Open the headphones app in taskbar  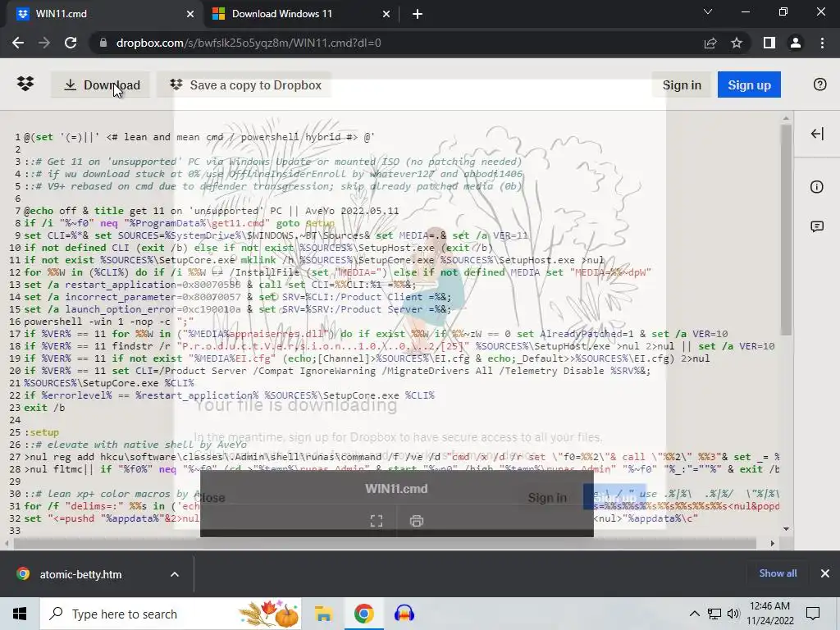click(404, 614)
